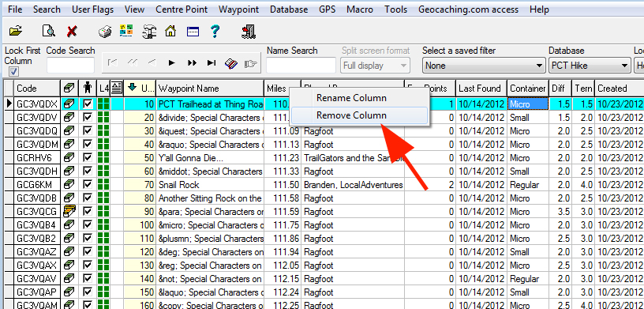Click the magnifier search page icon
Viewport: 644px width, 309px height.
(48, 31)
